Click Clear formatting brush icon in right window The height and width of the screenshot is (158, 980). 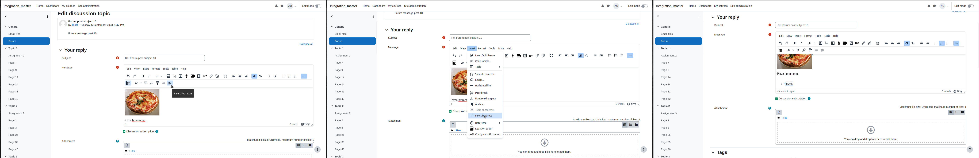(x=804, y=50)
